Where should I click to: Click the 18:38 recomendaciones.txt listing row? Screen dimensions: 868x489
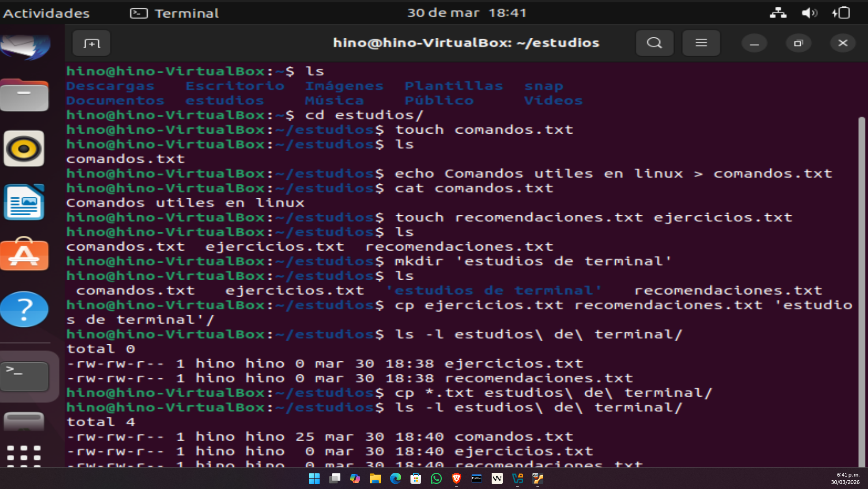click(x=350, y=378)
